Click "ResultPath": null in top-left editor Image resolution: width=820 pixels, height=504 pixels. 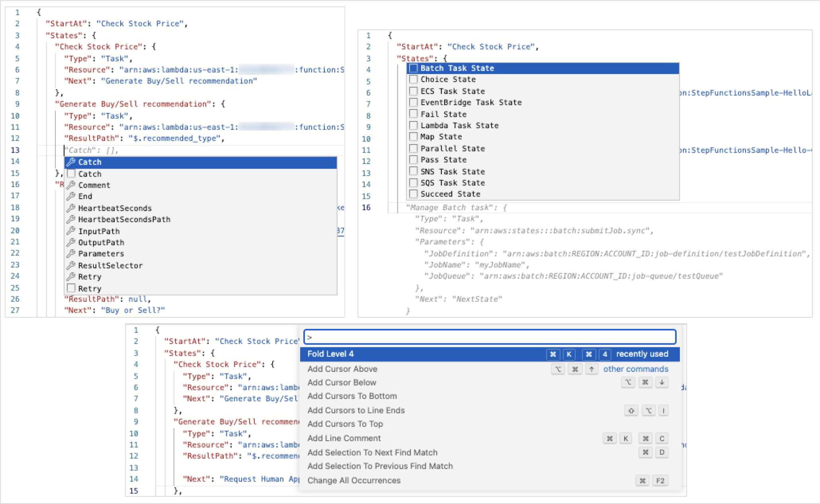tap(107, 299)
